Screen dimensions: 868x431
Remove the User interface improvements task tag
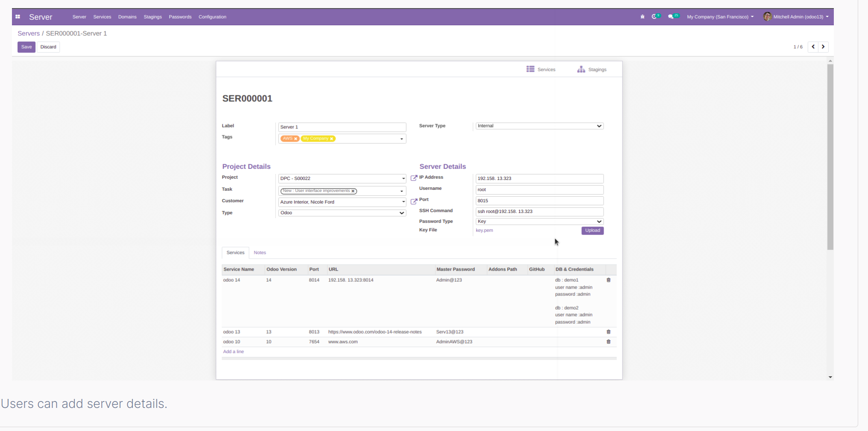pos(353,191)
